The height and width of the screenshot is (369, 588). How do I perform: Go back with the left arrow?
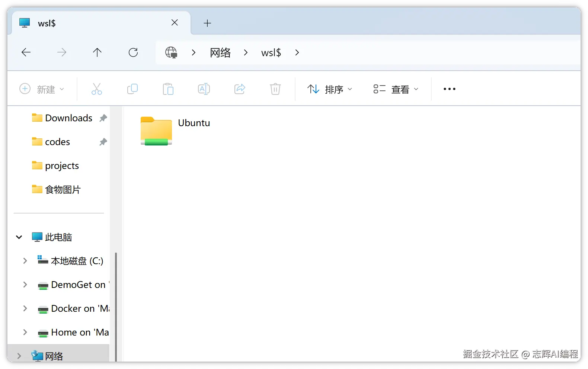point(26,52)
